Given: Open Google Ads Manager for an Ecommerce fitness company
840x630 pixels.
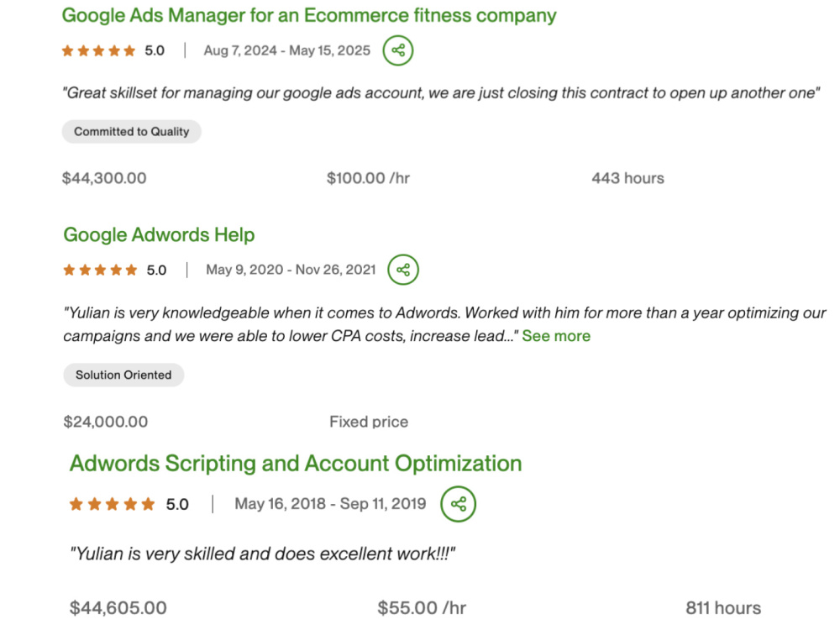Looking at the screenshot, I should (x=309, y=15).
